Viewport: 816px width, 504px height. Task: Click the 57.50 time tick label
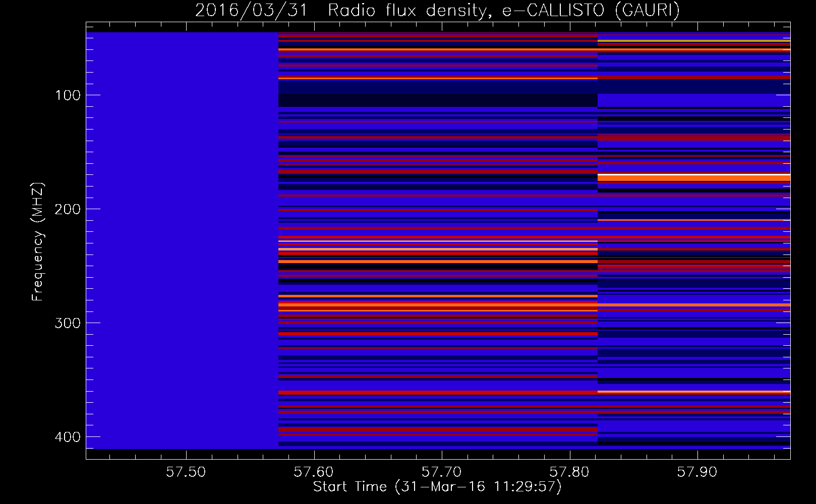click(186, 472)
